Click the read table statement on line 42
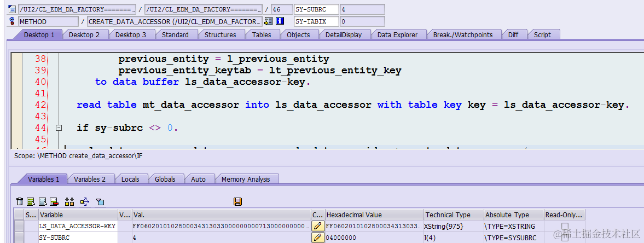 (353, 105)
